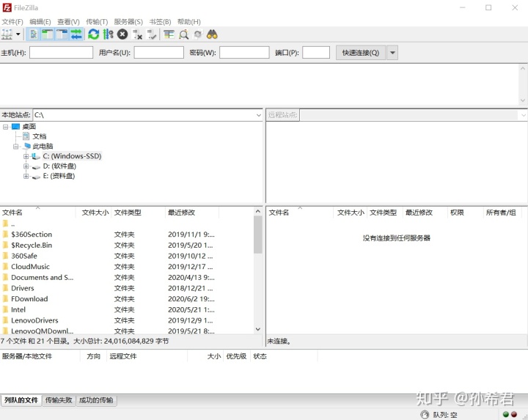Screen dimensions: 528x420
Task: Expand the D: (软件盘) drive
Action: pyautogui.click(x=26, y=166)
